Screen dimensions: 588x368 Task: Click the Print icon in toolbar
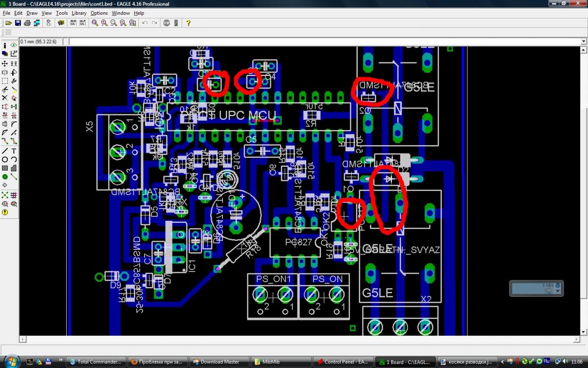[x=27, y=23]
